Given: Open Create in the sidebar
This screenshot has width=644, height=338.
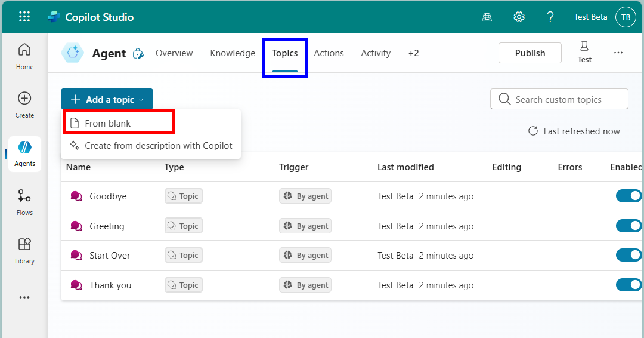Looking at the screenshot, I should 24,105.
